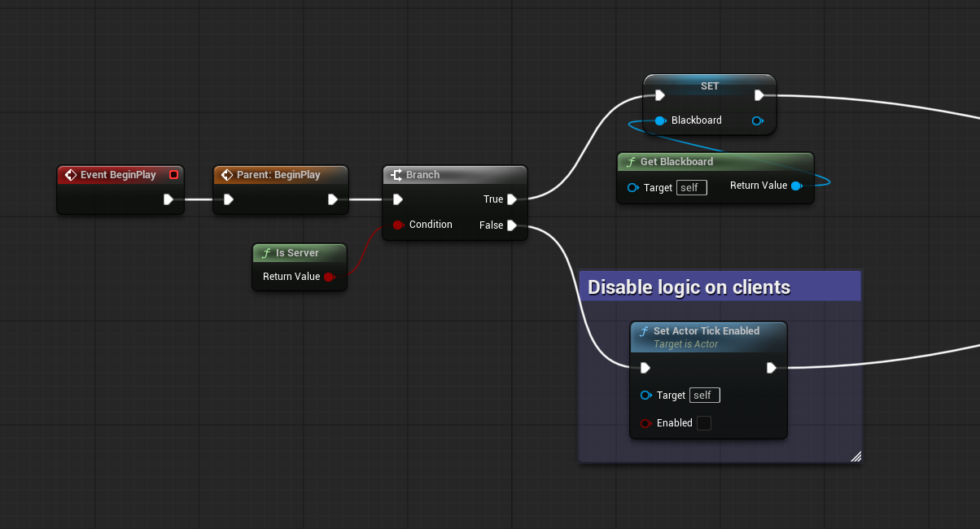Click the Branch node's True output pin
The image size is (980, 529).
click(512, 199)
